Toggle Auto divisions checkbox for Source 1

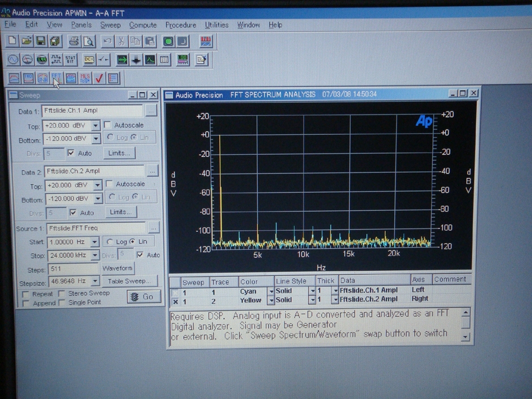click(140, 255)
